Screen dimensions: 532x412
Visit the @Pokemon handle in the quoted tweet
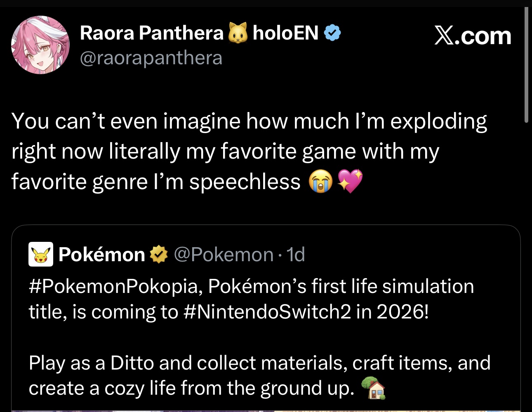click(x=224, y=255)
